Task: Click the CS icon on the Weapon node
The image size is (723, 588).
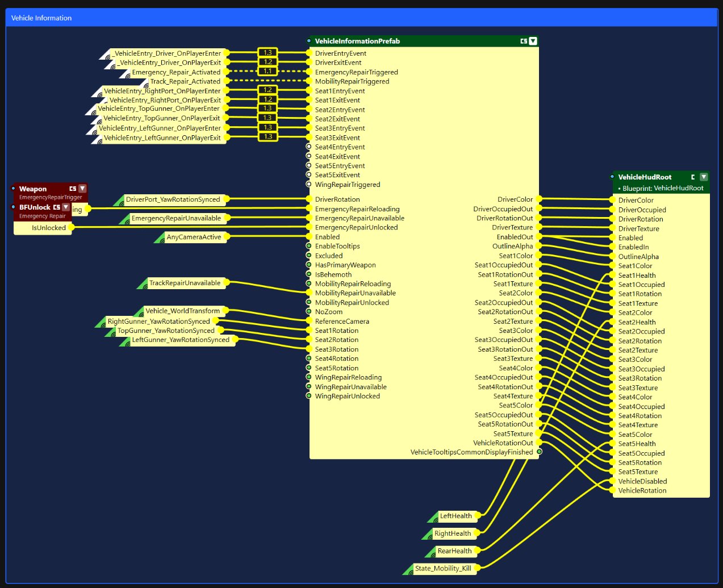Action: (73, 189)
